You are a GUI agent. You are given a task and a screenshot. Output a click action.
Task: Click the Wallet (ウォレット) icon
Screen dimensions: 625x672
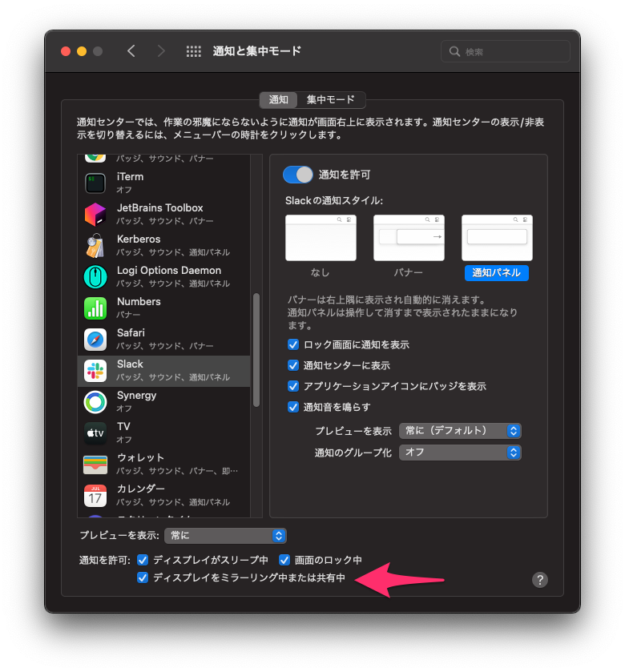95,465
